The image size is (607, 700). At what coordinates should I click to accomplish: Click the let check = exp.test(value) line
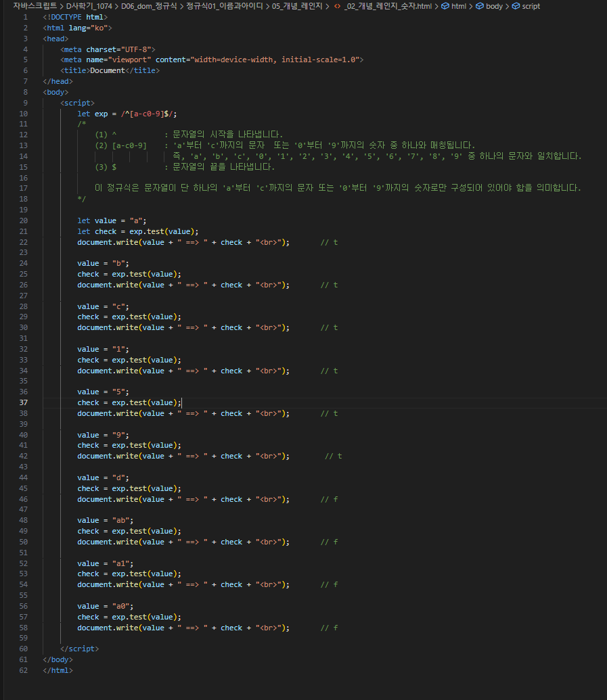(x=137, y=231)
